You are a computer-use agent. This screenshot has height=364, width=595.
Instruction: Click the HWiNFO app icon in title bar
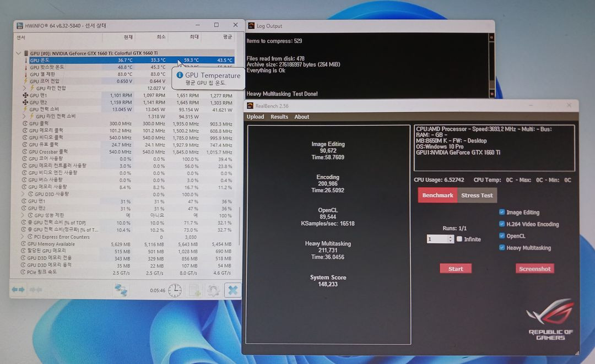20,26
